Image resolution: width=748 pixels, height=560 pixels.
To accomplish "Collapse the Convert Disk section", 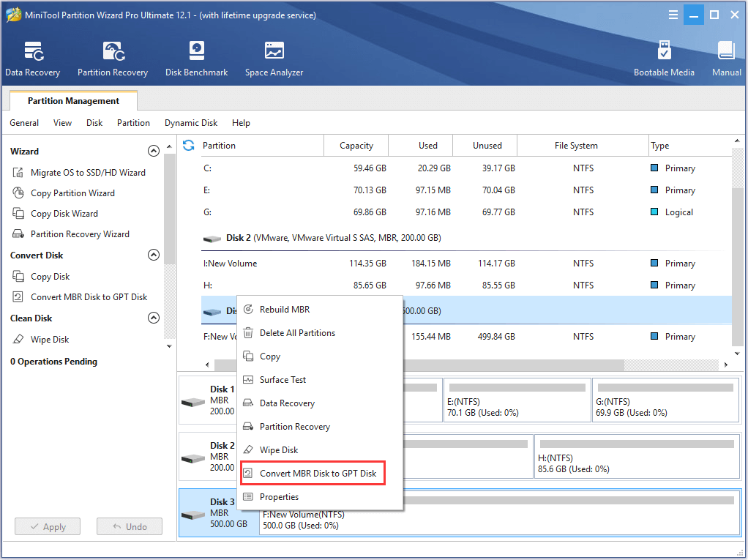I will click(x=154, y=255).
